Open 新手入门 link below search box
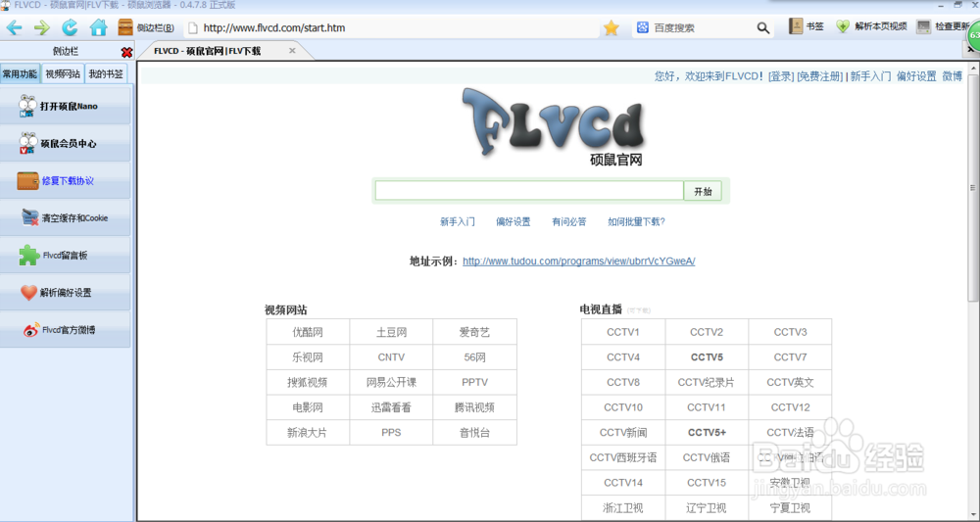 click(x=458, y=221)
